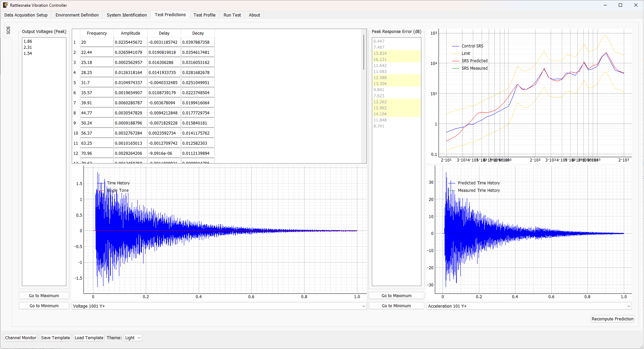Switch to the Environment Definition tab

(x=77, y=15)
